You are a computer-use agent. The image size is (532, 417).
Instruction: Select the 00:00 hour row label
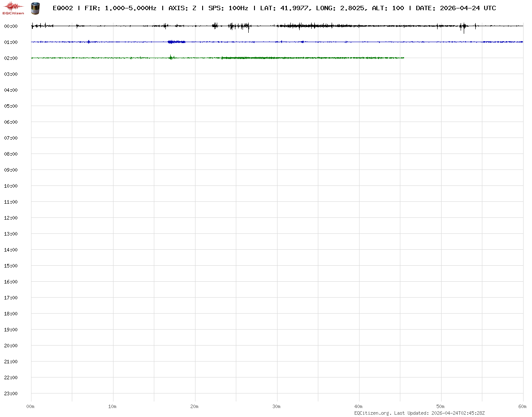(11, 26)
